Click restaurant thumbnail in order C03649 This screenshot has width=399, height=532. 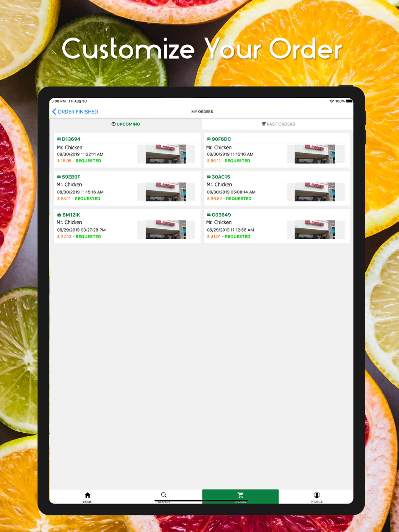click(x=315, y=230)
